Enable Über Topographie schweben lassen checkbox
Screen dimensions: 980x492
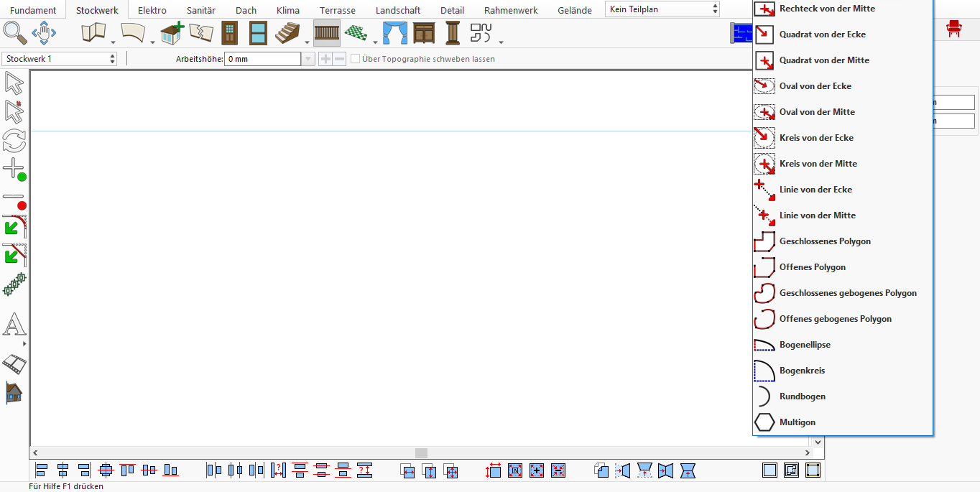(355, 59)
